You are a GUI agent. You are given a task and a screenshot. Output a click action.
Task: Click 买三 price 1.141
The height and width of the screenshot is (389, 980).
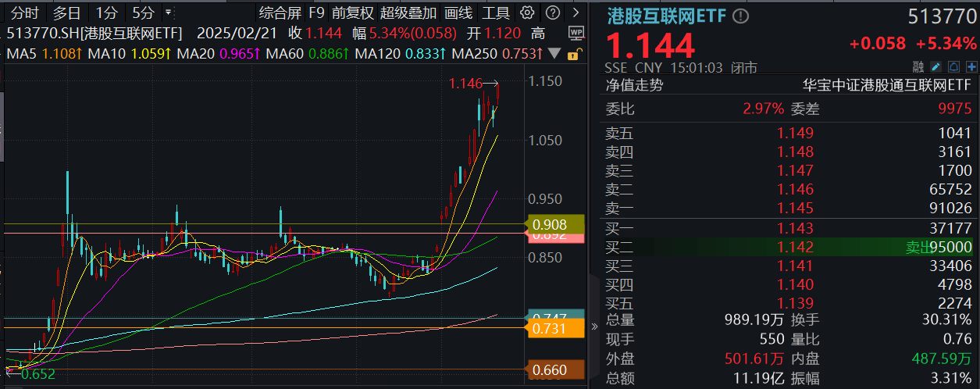pyautogui.click(x=795, y=266)
